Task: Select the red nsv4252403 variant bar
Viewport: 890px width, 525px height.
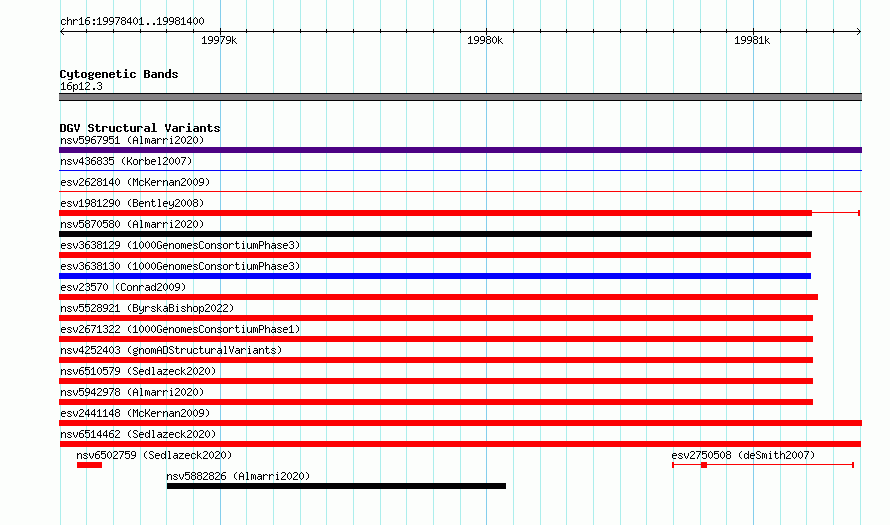Action: [436, 360]
